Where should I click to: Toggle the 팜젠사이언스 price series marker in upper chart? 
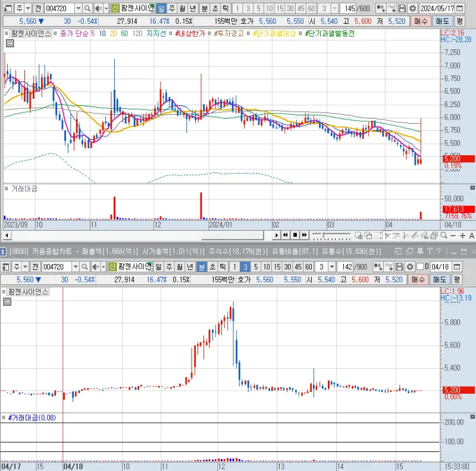coord(7,33)
